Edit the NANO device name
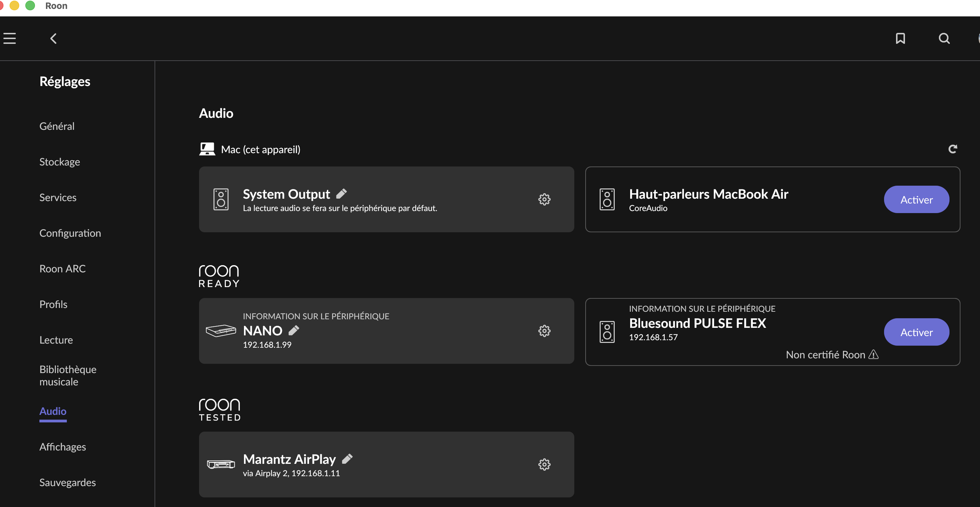This screenshot has height=507, width=980. 294,331
